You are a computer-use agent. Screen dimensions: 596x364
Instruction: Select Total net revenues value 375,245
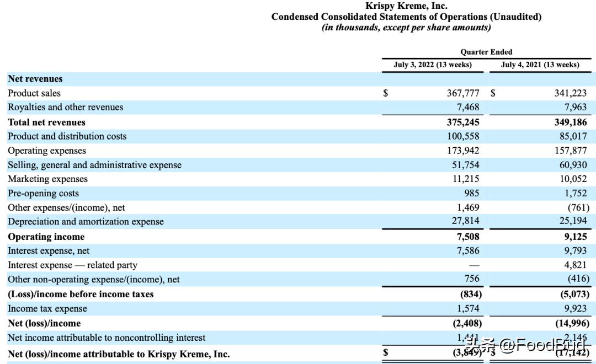tap(462, 122)
